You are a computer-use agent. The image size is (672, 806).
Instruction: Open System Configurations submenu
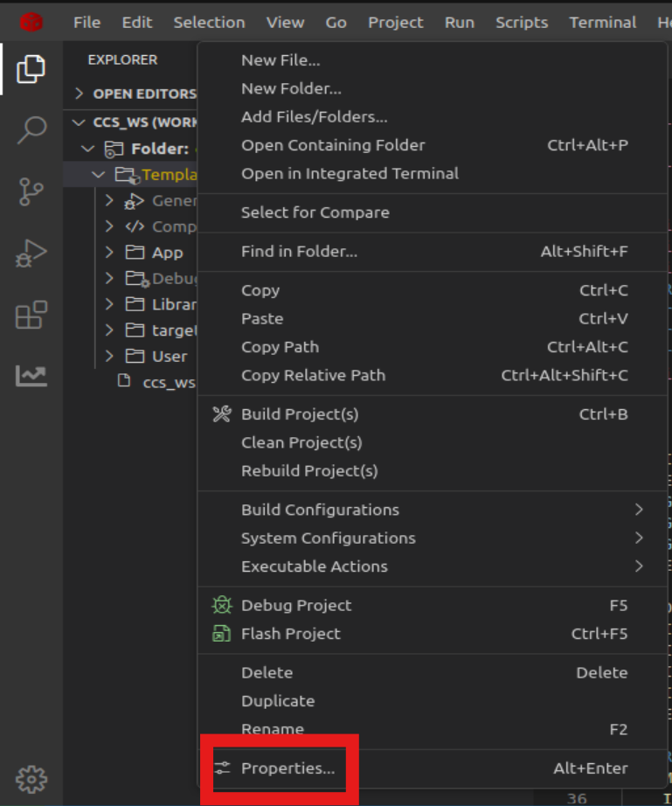433,538
